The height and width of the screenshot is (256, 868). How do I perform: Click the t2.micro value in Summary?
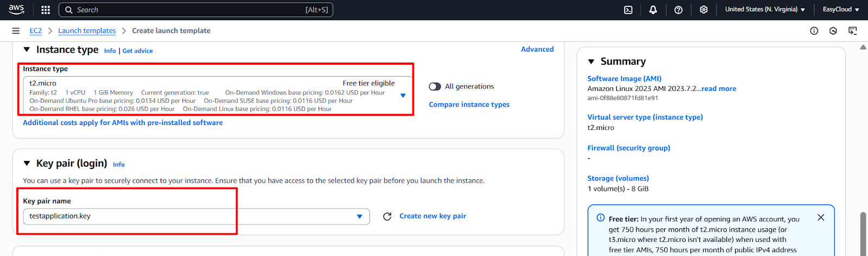point(601,128)
